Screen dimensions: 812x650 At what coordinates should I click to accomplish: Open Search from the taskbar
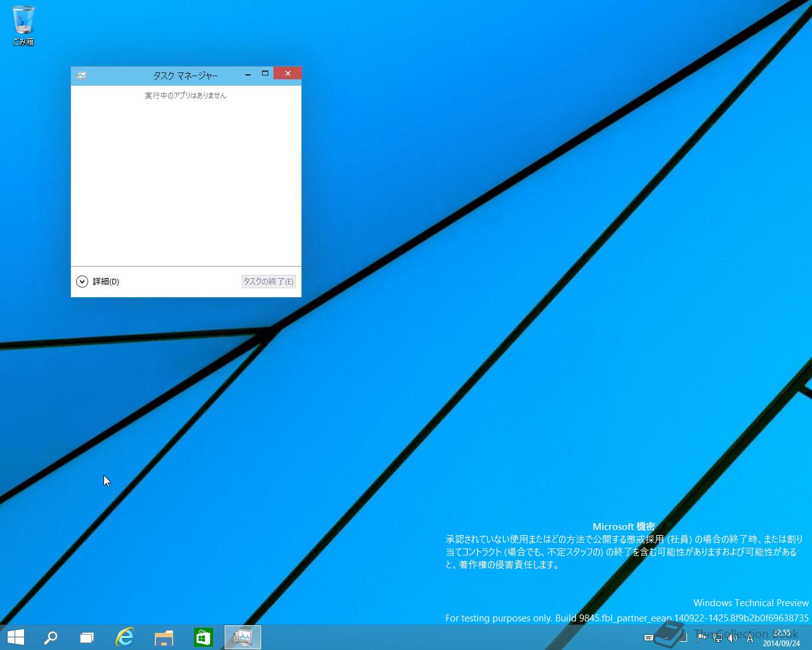[50, 637]
